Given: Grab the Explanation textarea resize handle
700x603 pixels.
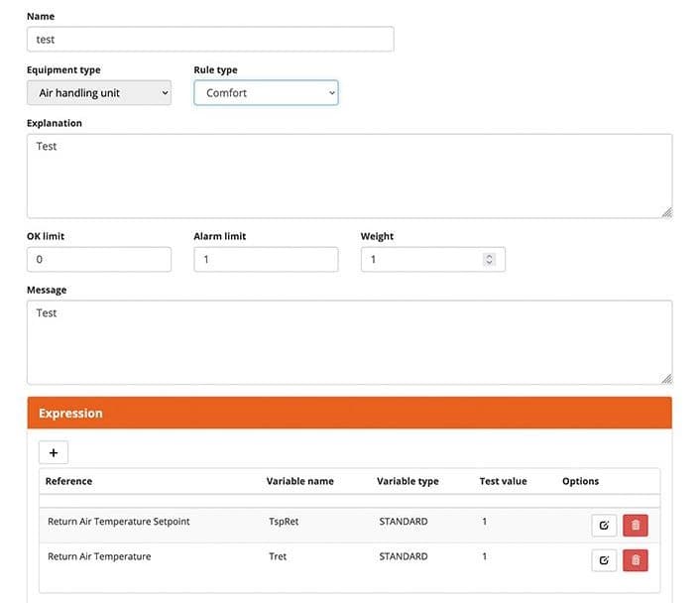Looking at the screenshot, I should tap(667, 212).
